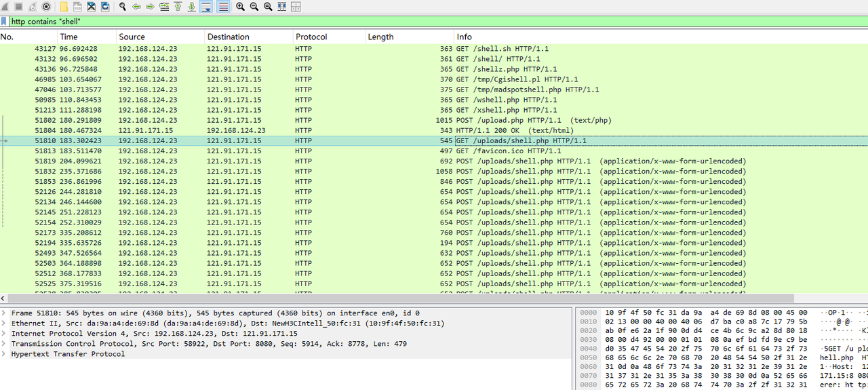This screenshot has width=868, height=390.
Task: Start a new packet capture
Action: click(5, 7)
